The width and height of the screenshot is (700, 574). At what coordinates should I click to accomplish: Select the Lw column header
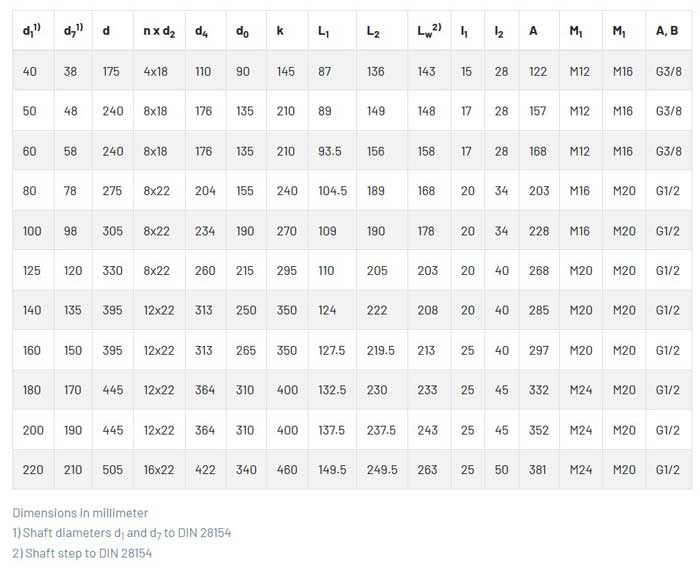428,31
